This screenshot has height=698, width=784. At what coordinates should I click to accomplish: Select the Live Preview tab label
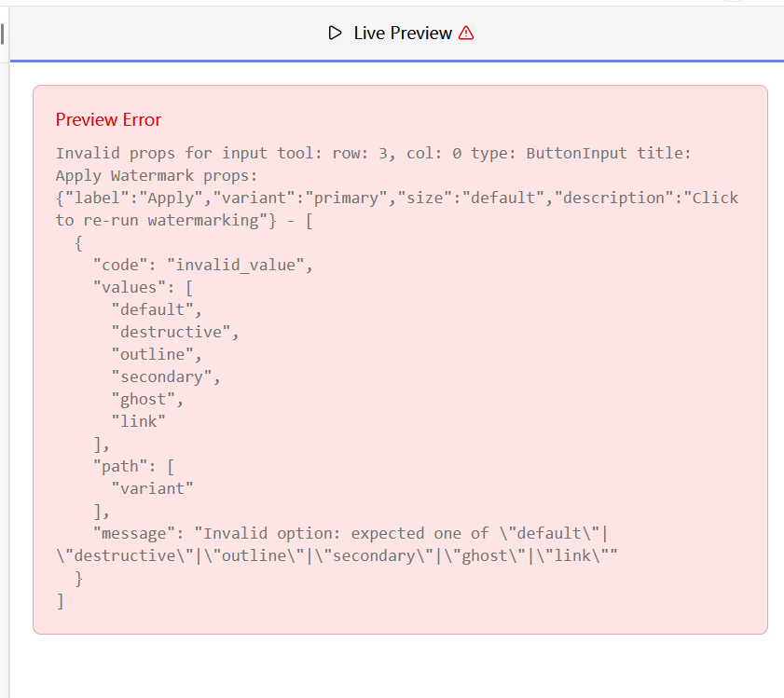click(403, 34)
